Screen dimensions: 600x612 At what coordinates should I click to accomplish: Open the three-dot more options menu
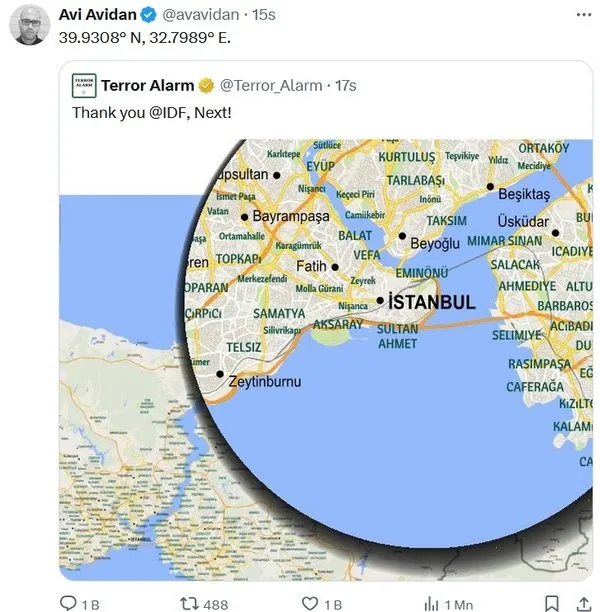pos(584,17)
